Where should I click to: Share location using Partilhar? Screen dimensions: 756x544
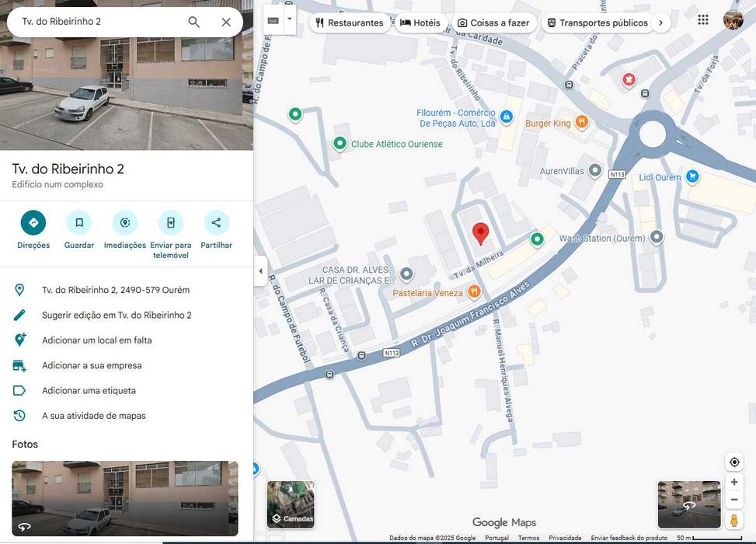pyautogui.click(x=216, y=230)
